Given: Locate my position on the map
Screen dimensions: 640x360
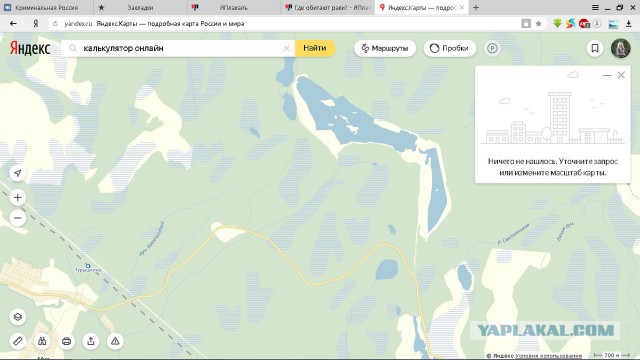Looking at the screenshot, I should [18, 173].
